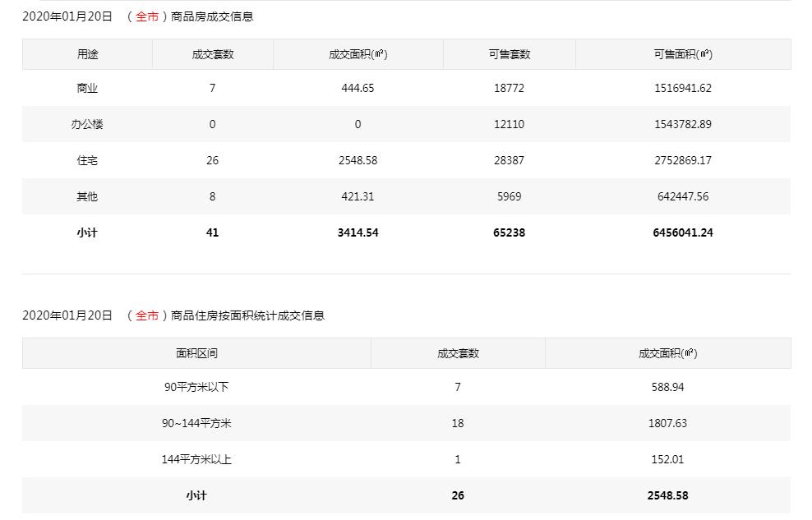The height and width of the screenshot is (520, 812).
Task: Click value 152.01
Action: tap(667, 459)
